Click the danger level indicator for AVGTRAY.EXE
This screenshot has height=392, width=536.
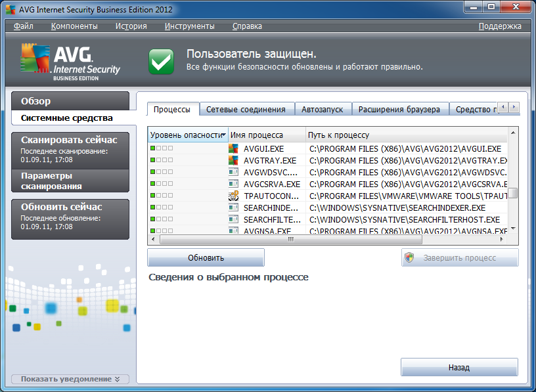tap(162, 160)
